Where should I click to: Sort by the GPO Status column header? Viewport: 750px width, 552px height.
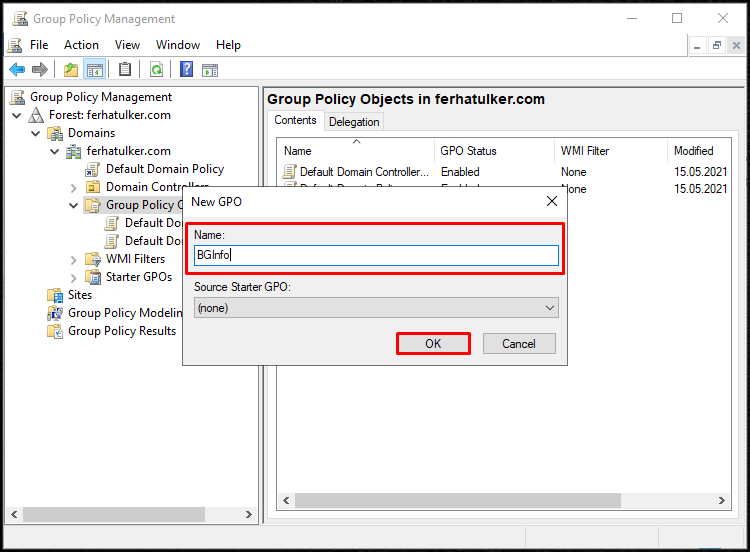click(x=495, y=151)
